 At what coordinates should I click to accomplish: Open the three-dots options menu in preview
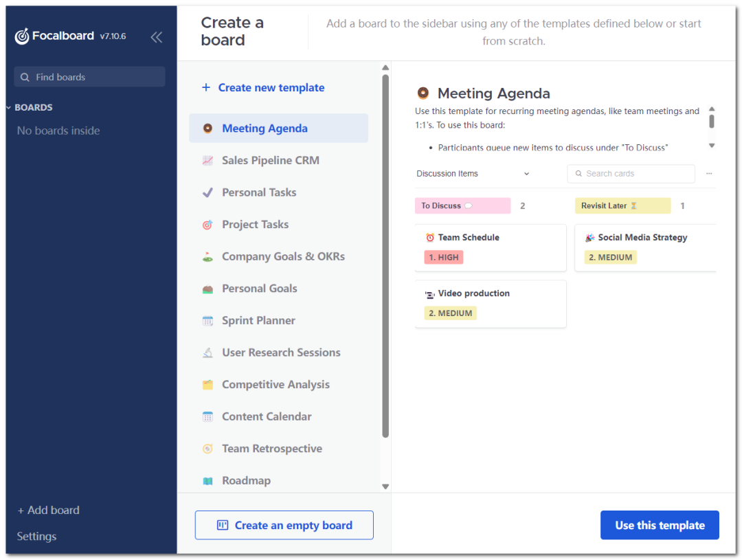point(709,174)
